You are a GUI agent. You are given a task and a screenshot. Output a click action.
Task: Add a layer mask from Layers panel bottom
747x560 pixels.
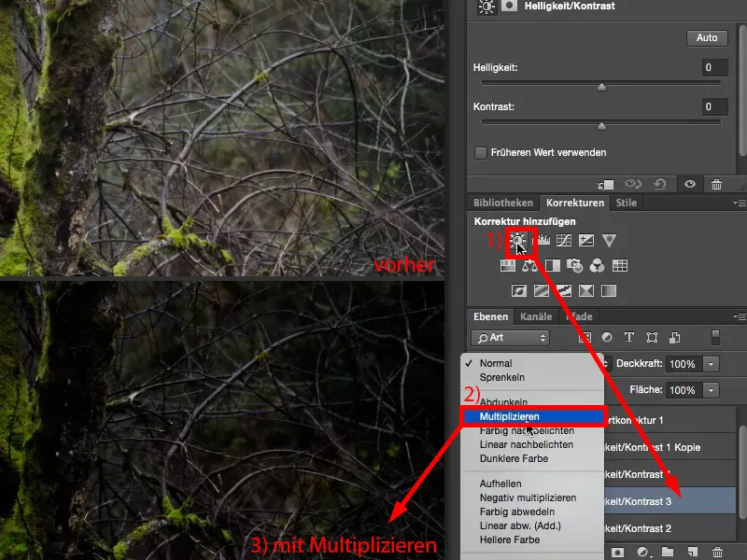tap(617, 552)
